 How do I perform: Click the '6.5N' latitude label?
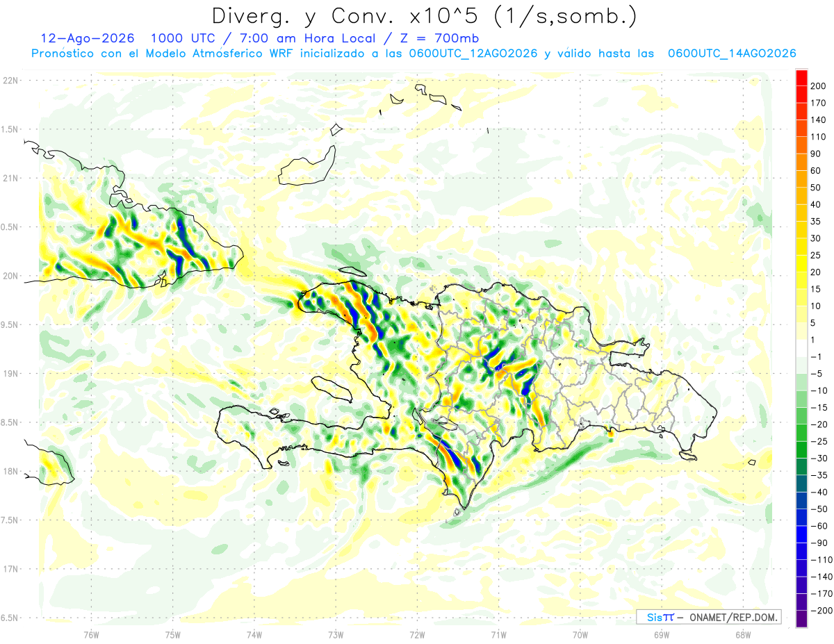(x=10, y=618)
